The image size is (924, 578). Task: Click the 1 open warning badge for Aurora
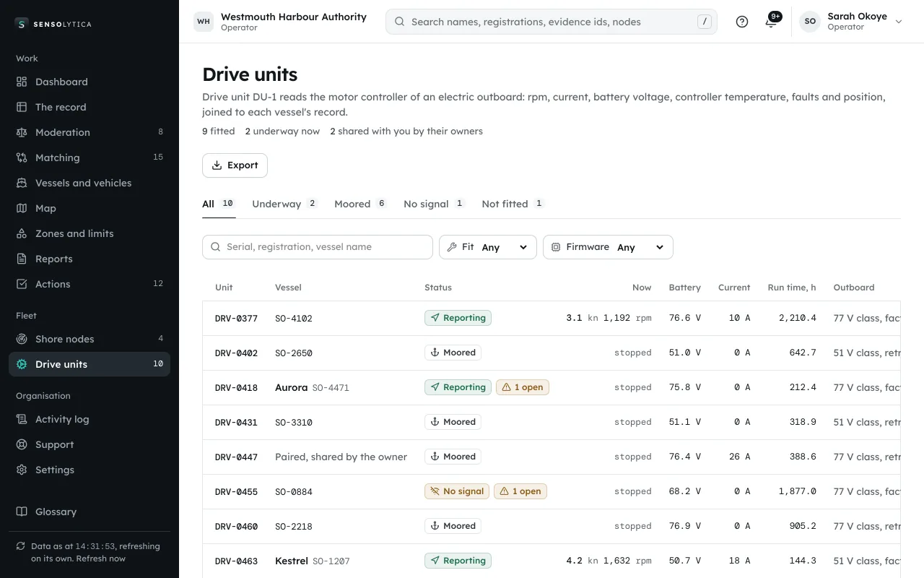(523, 387)
